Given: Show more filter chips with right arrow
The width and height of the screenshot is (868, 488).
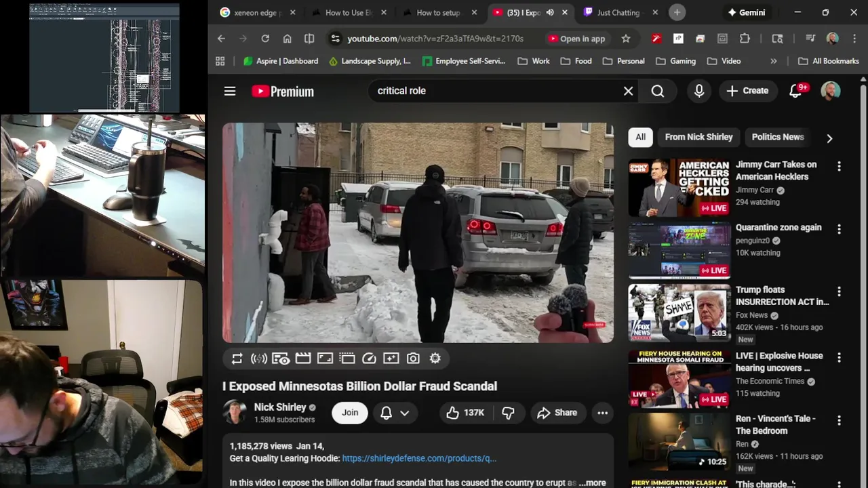Looking at the screenshot, I should 829,138.
